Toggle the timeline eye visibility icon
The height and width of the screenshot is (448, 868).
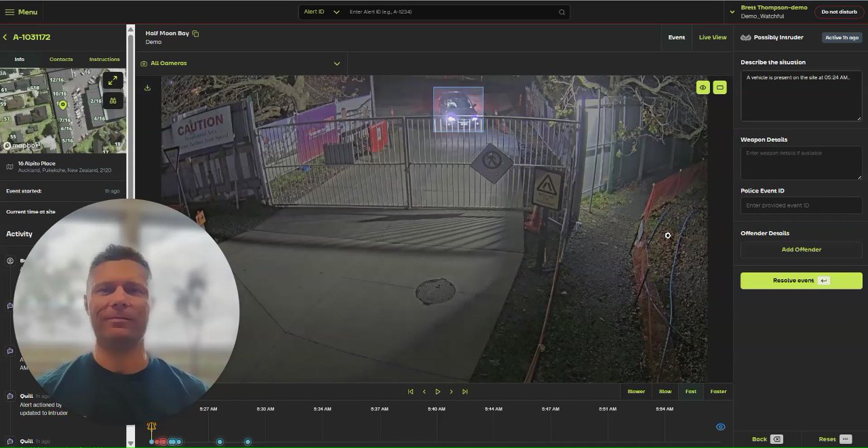720,427
